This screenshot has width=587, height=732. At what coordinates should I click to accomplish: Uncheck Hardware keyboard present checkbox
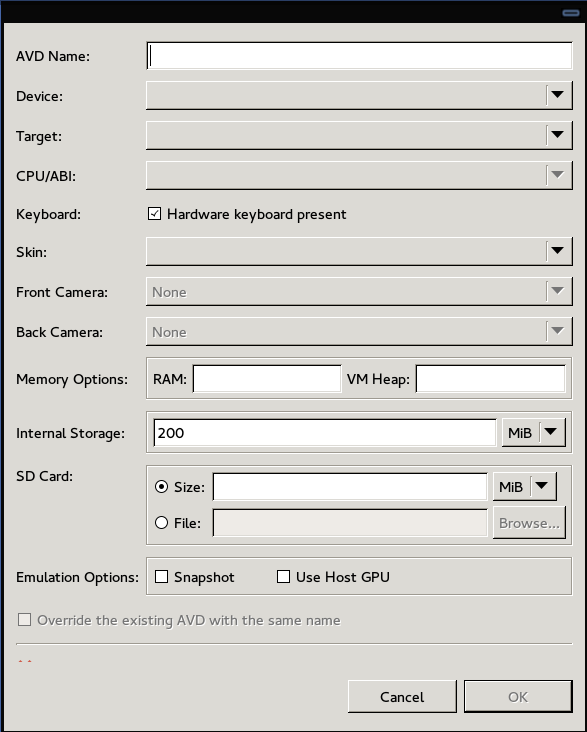pos(155,214)
